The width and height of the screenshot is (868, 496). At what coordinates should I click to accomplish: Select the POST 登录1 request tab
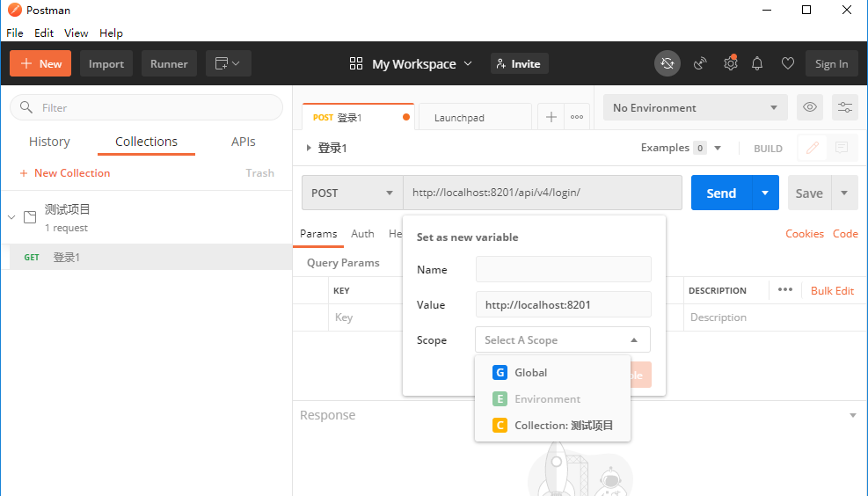[358, 117]
